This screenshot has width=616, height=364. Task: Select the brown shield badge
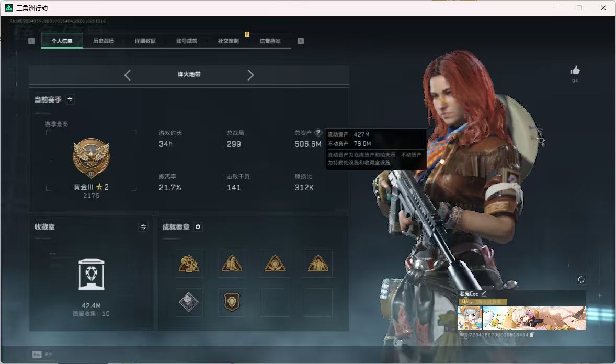232,302
